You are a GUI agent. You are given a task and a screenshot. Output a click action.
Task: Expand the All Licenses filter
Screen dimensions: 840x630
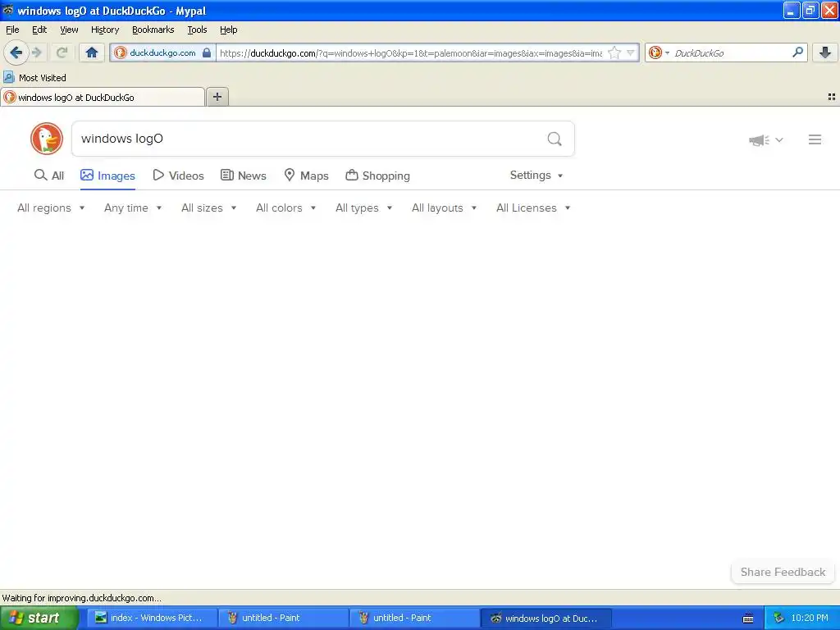pyautogui.click(x=533, y=208)
